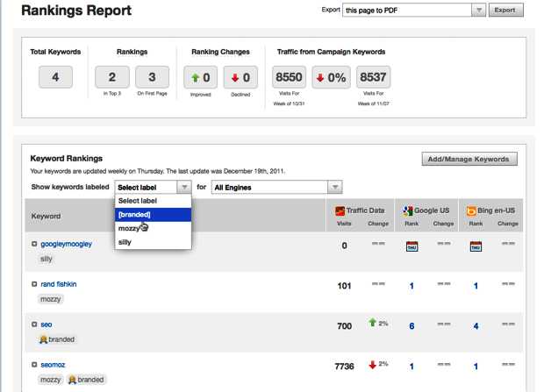The image size is (544, 392).
Task: Click Bing rank 1 for seomoz
Action: (476, 367)
